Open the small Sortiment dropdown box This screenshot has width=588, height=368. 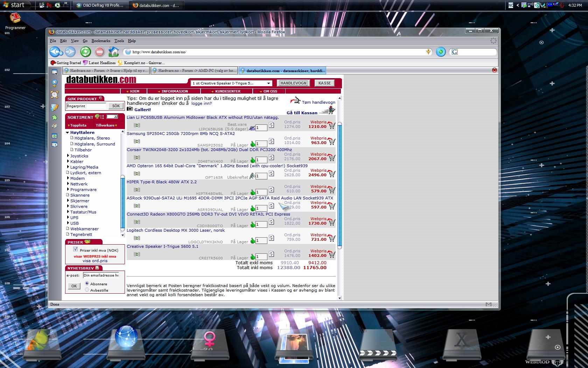coord(112,116)
